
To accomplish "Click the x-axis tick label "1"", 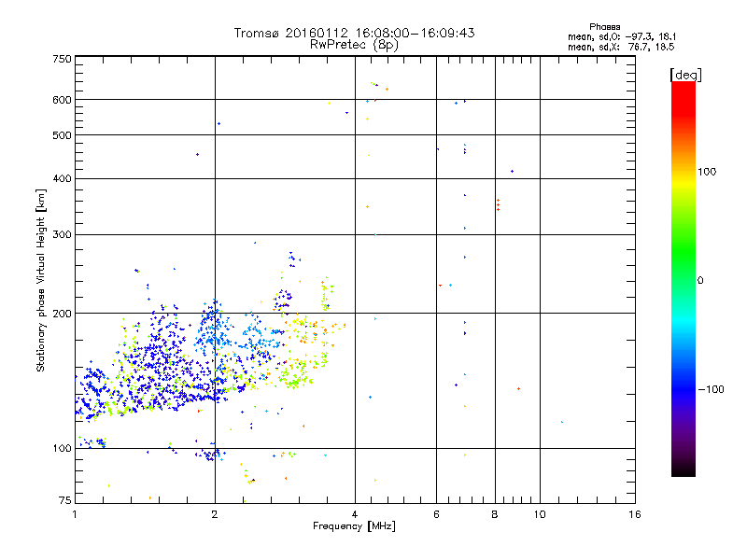I will 75,514.
